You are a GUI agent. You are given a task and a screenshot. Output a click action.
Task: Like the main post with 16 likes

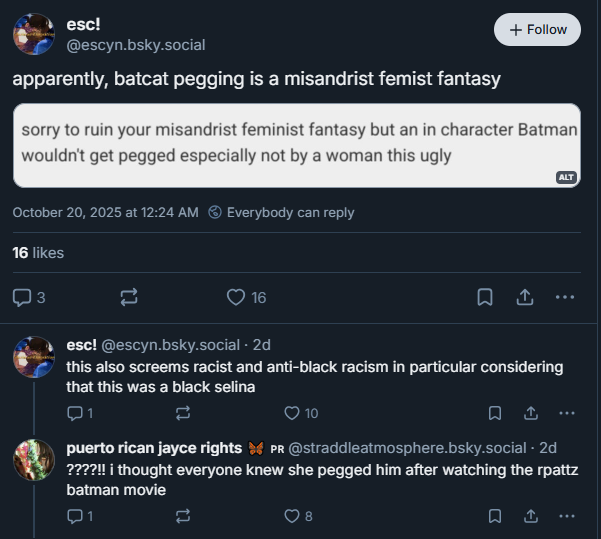click(x=246, y=297)
